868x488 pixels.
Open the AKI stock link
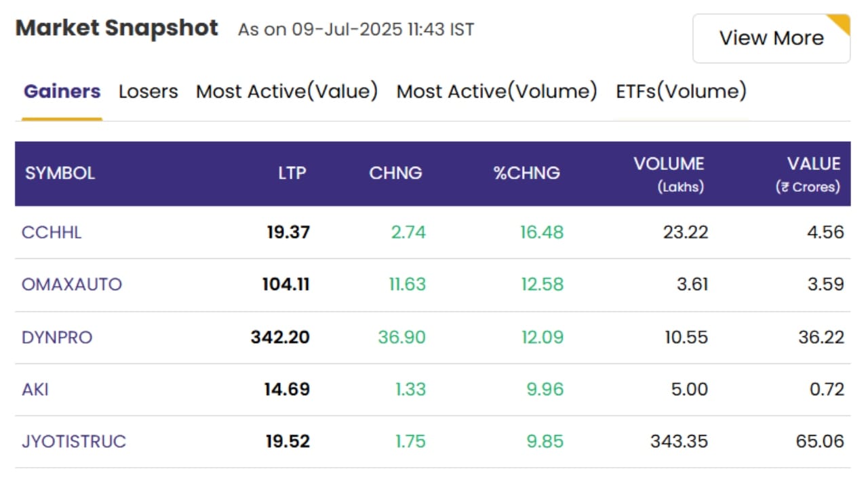[35, 389]
